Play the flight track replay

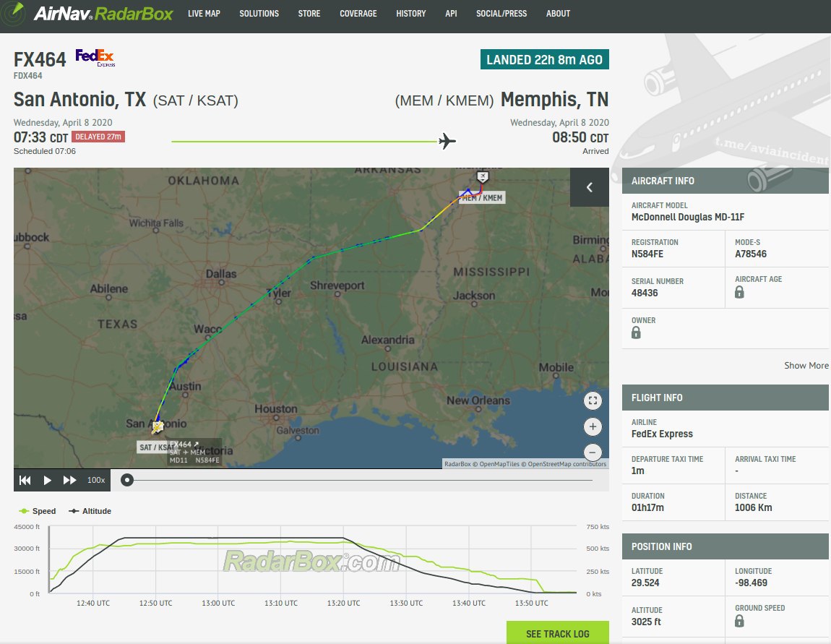tap(47, 480)
